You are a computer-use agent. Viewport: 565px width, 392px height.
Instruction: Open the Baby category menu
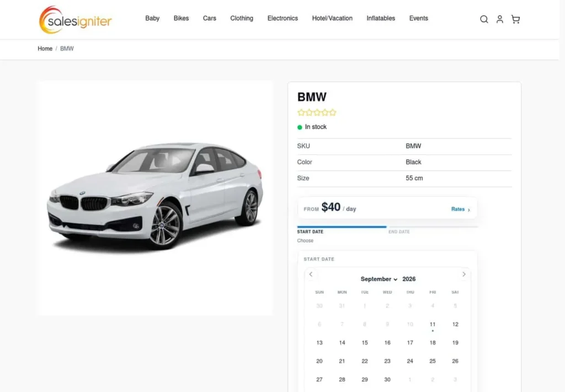152,18
